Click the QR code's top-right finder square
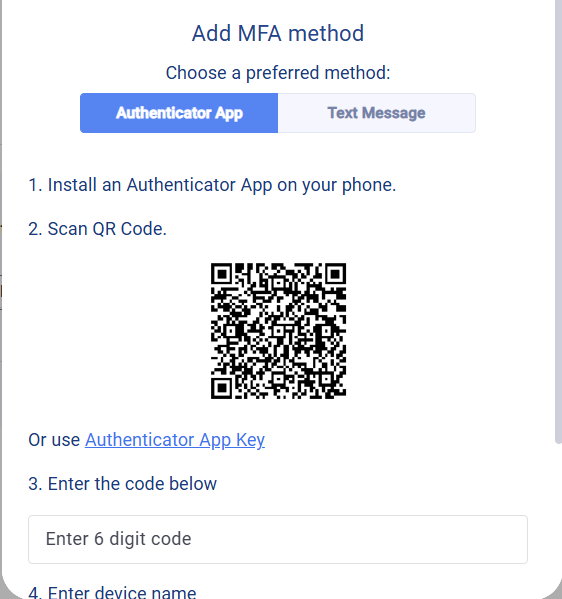The width and height of the screenshot is (562, 599). [x=335, y=274]
